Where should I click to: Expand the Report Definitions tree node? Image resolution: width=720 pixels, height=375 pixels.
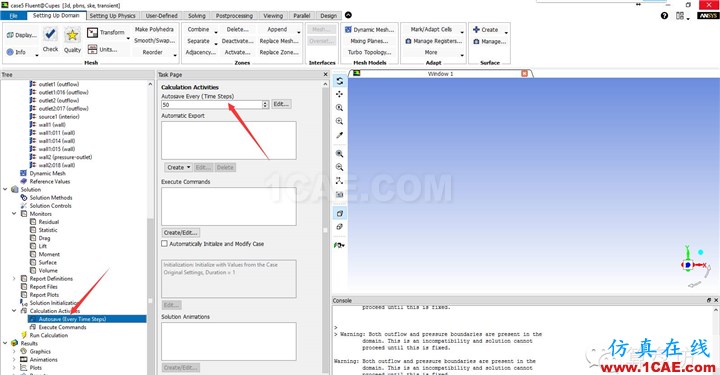[x=14, y=279]
